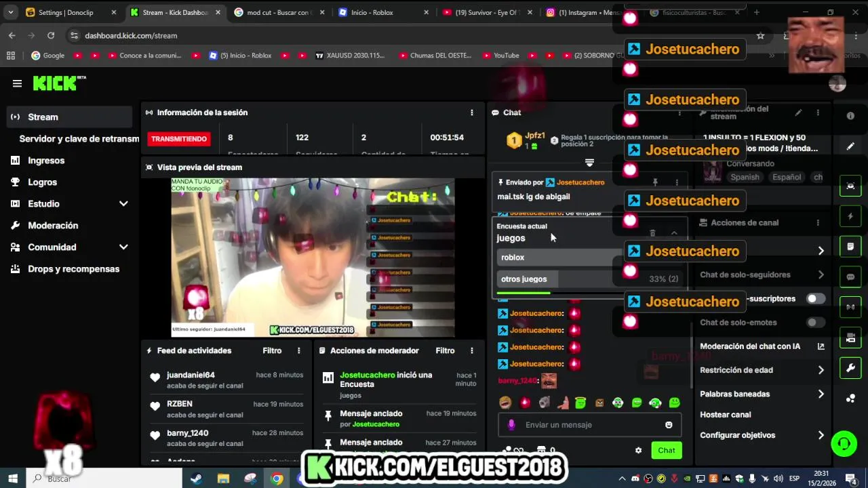Click lightning bolt icon in right toolbar

point(850,216)
